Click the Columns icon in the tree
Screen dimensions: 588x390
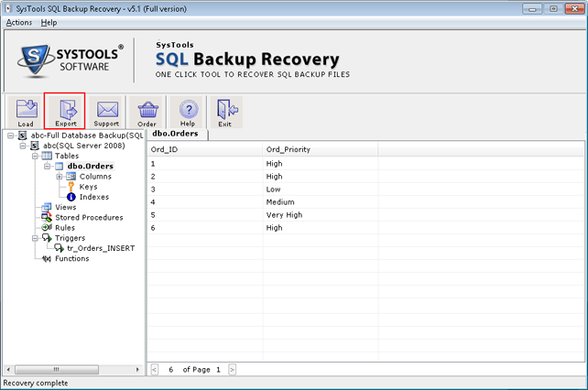point(71,177)
